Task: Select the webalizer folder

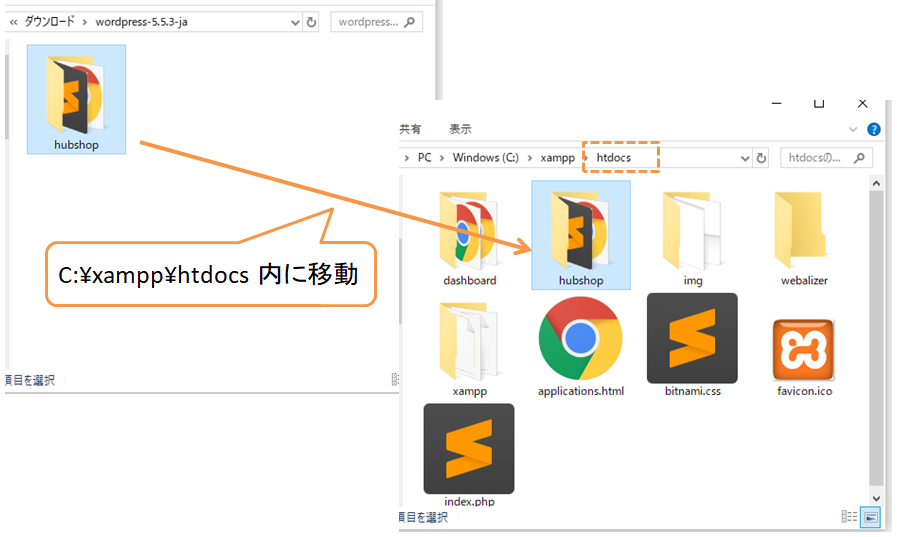Action: 804,238
